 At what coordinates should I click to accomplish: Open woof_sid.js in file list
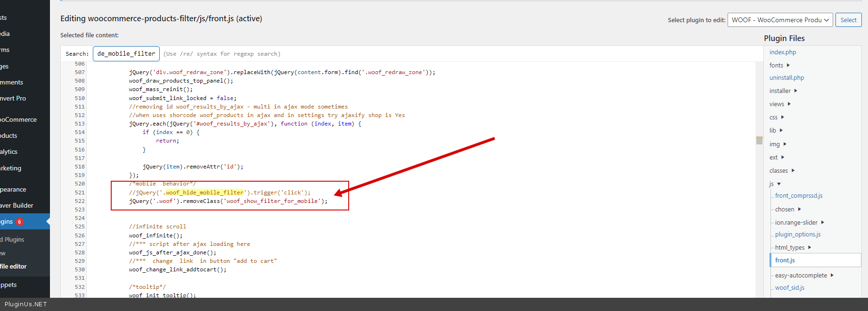[789, 288]
